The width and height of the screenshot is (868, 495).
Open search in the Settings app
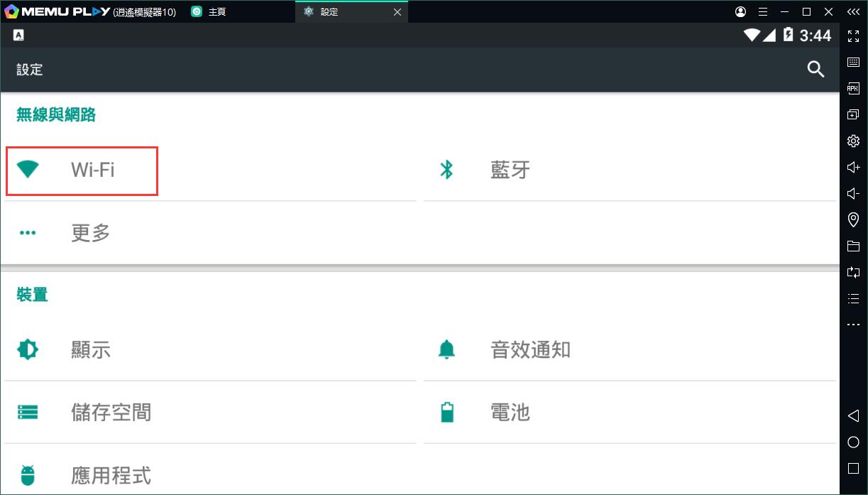815,69
